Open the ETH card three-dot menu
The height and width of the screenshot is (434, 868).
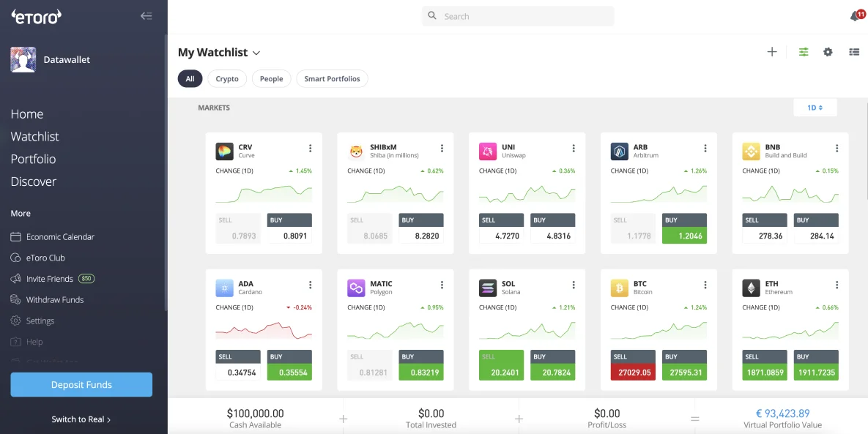pyautogui.click(x=837, y=285)
